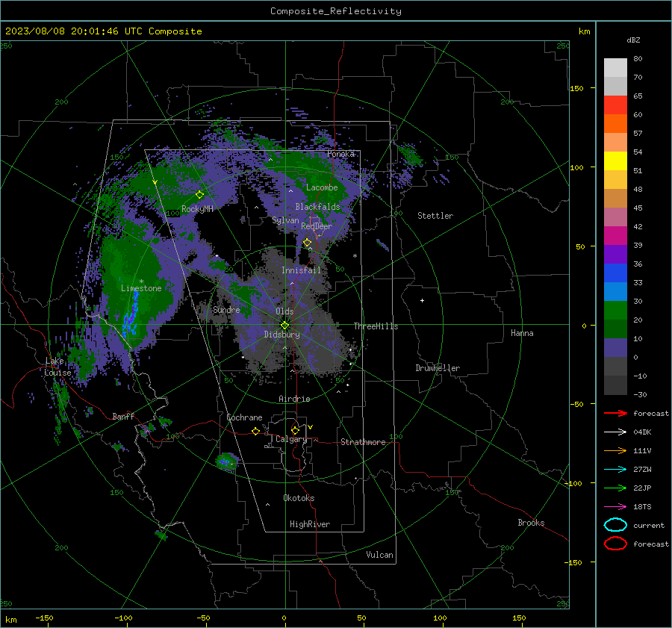Click the Airdrie city label
Viewport: 672px width, 628px height.
tap(294, 399)
